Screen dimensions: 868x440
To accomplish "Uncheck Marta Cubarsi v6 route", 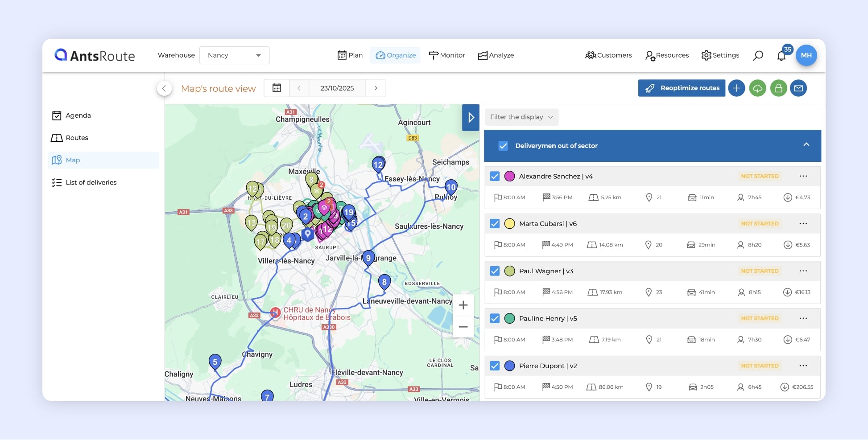I will pos(494,223).
